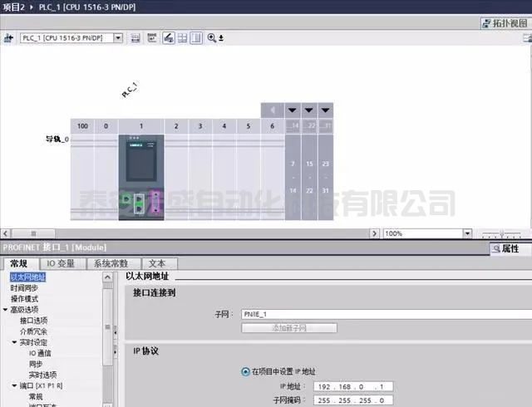The image size is (532, 407).
Task: Click the network view icon left of device selector
Action: 8,38
